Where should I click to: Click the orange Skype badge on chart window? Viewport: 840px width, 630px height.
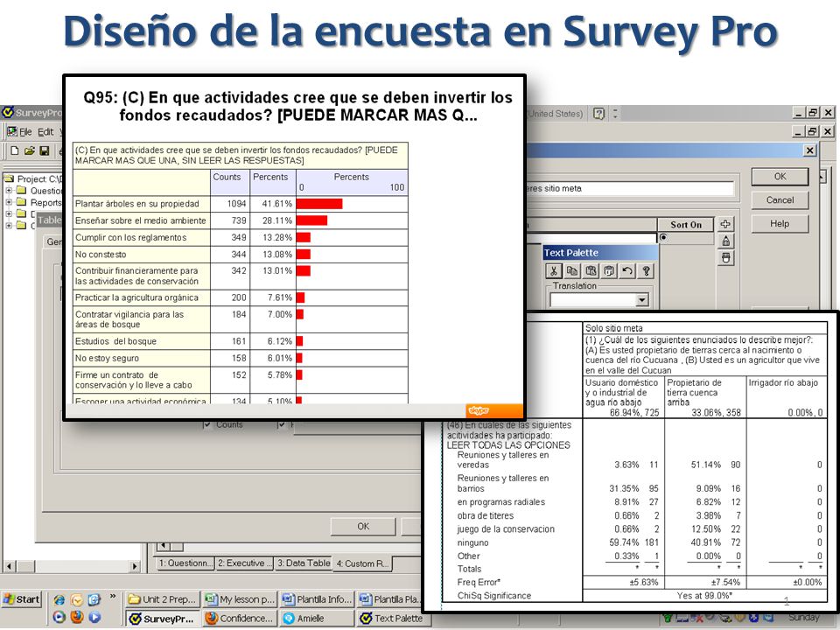[493, 411]
